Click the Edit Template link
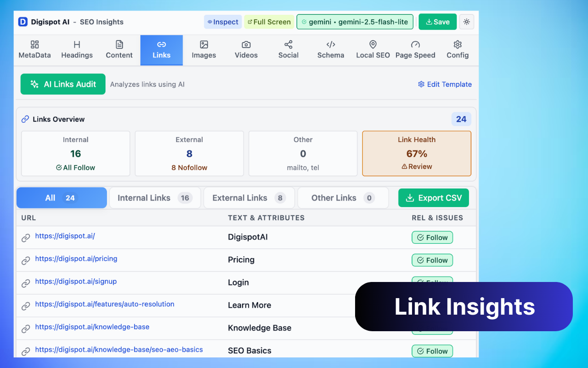The width and height of the screenshot is (588, 368). pos(445,84)
